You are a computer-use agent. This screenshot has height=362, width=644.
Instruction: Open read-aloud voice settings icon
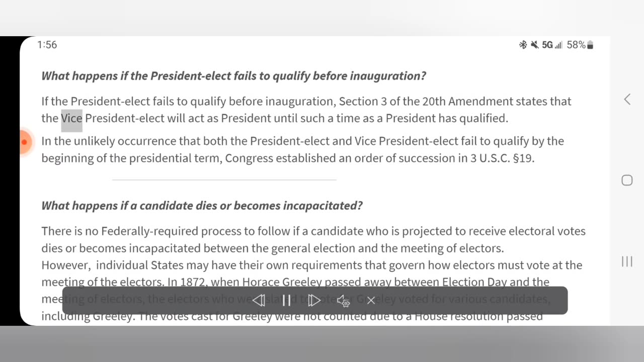(x=343, y=301)
